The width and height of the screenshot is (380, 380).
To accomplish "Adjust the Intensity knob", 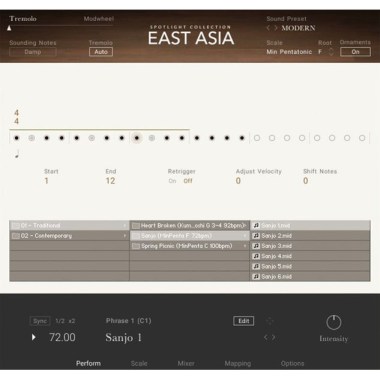I will 334,322.
